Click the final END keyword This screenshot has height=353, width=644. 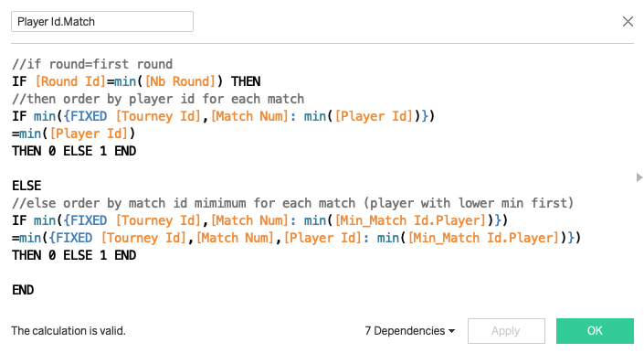(23, 290)
